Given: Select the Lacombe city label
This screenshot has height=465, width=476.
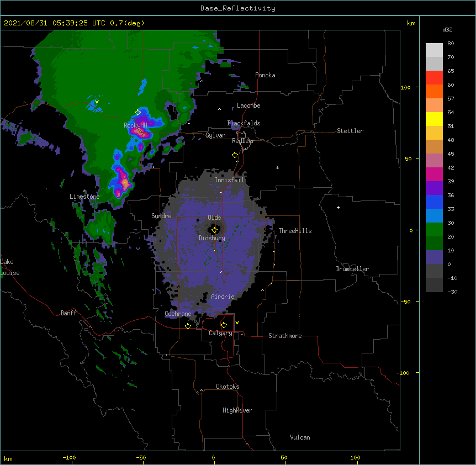Looking at the screenshot, I should click(x=248, y=105).
